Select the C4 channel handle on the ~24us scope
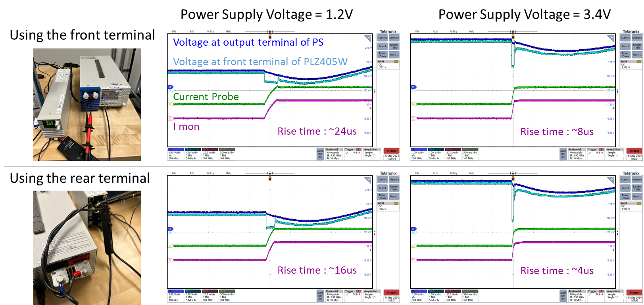Screen dimensions: 644x305 coord(170,104)
